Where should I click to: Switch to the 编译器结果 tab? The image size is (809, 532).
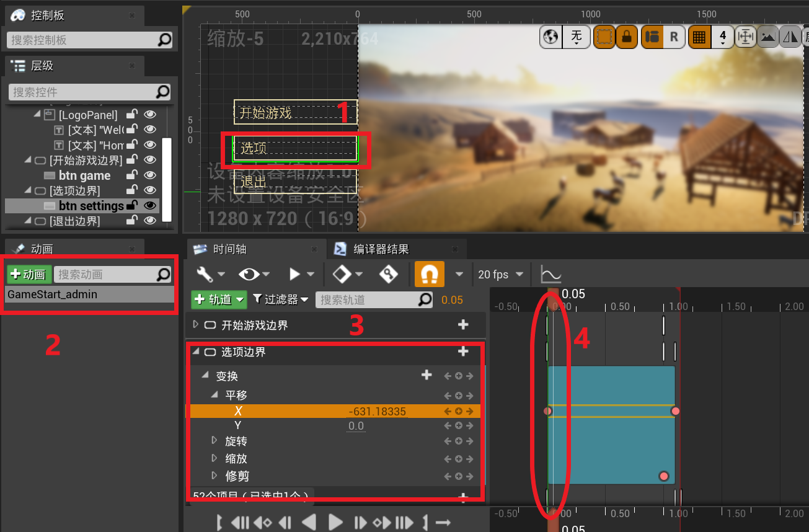[381, 249]
